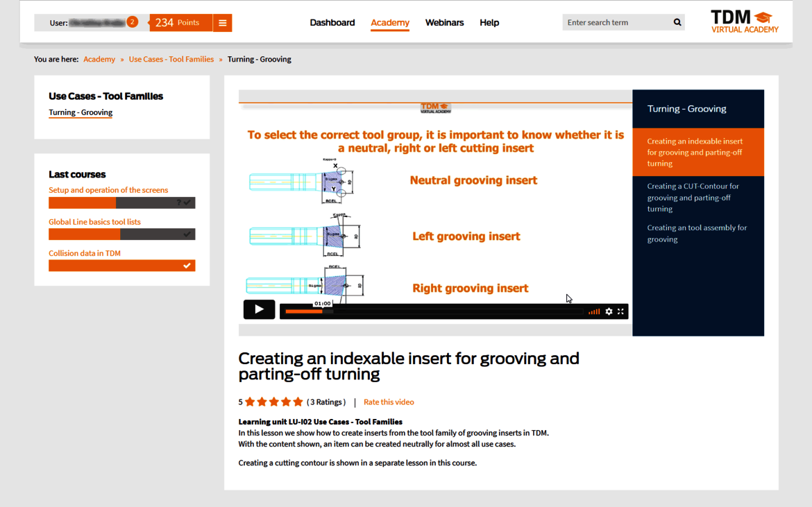
Task: Click Learning unit LU-I02 text line
Action: [320, 422]
